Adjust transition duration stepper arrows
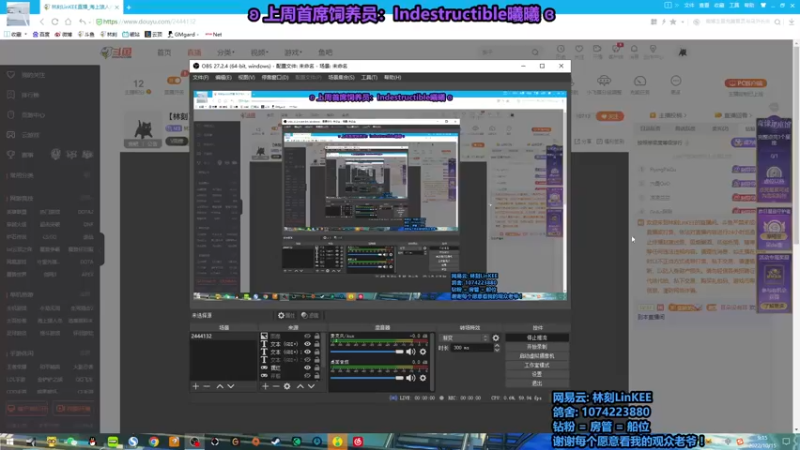This screenshot has height=450, width=800. [x=497, y=348]
